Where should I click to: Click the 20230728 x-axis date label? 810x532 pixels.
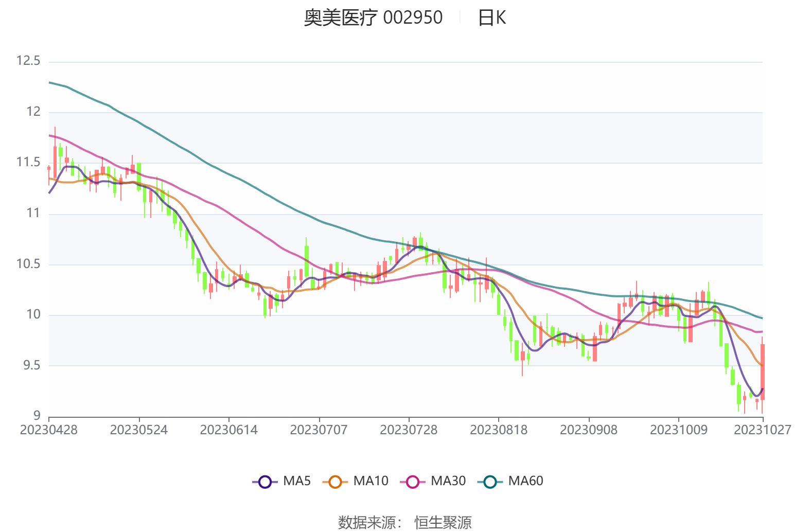click(x=409, y=430)
